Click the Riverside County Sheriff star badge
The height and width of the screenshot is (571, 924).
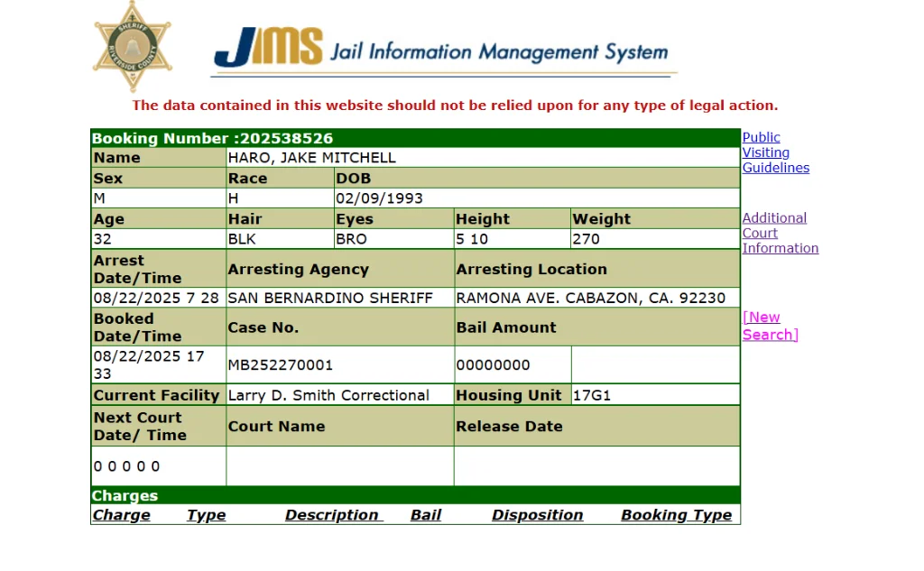click(x=132, y=46)
